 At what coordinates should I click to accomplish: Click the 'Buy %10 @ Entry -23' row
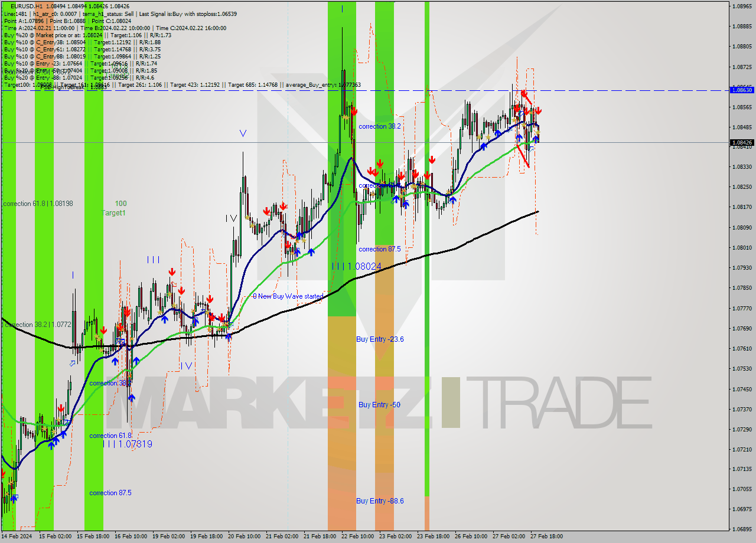point(80,63)
